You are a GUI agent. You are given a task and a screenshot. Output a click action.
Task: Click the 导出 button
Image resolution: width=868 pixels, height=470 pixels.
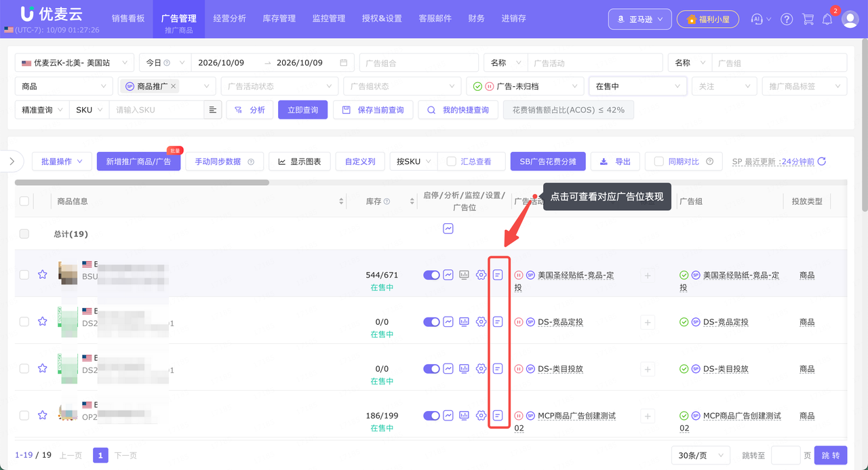[615, 161]
